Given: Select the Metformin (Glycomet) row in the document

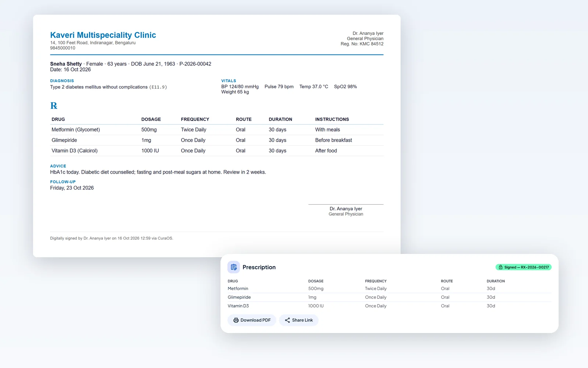Looking at the screenshot, I should (217, 130).
